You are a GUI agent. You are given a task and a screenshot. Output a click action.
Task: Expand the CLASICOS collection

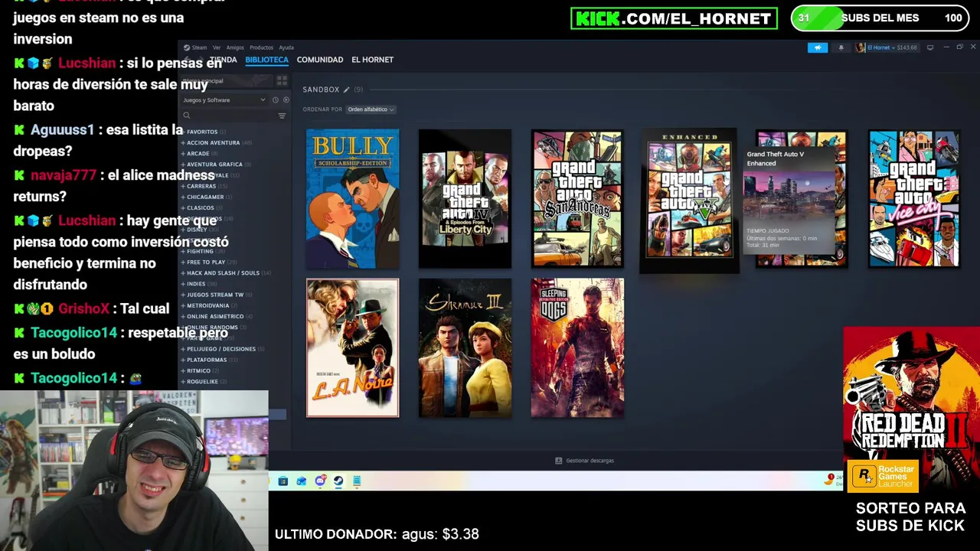201,207
